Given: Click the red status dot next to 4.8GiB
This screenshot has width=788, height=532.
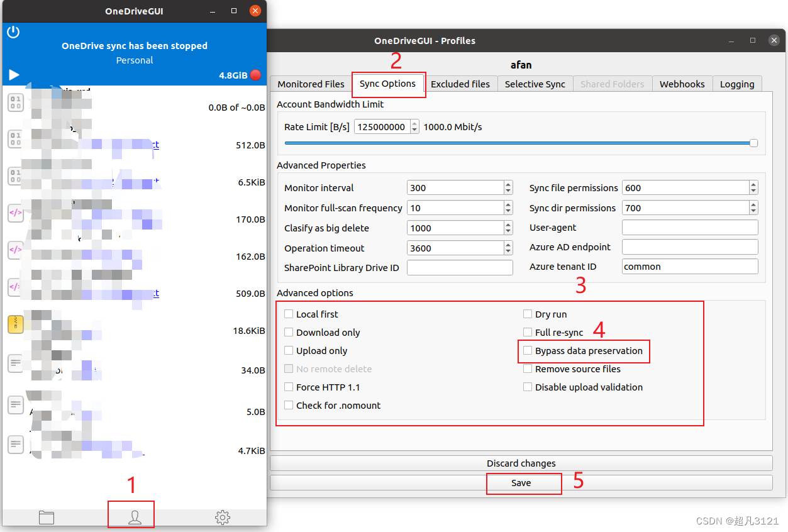Looking at the screenshot, I should (x=255, y=74).
